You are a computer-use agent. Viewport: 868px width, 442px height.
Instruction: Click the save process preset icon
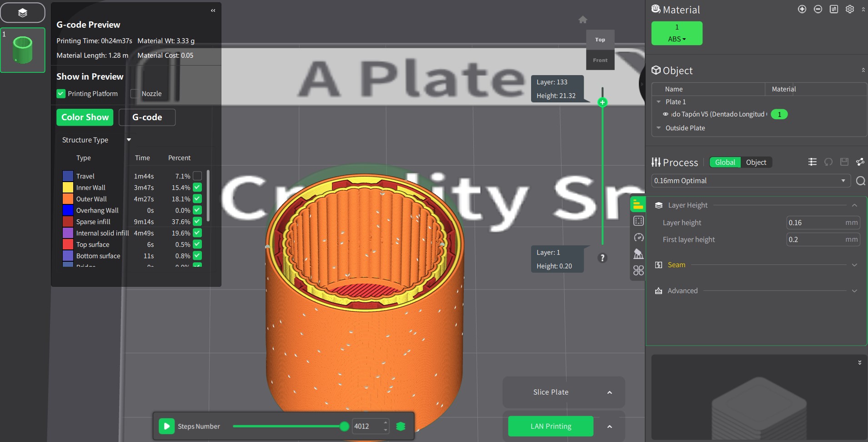coord(844,162)
